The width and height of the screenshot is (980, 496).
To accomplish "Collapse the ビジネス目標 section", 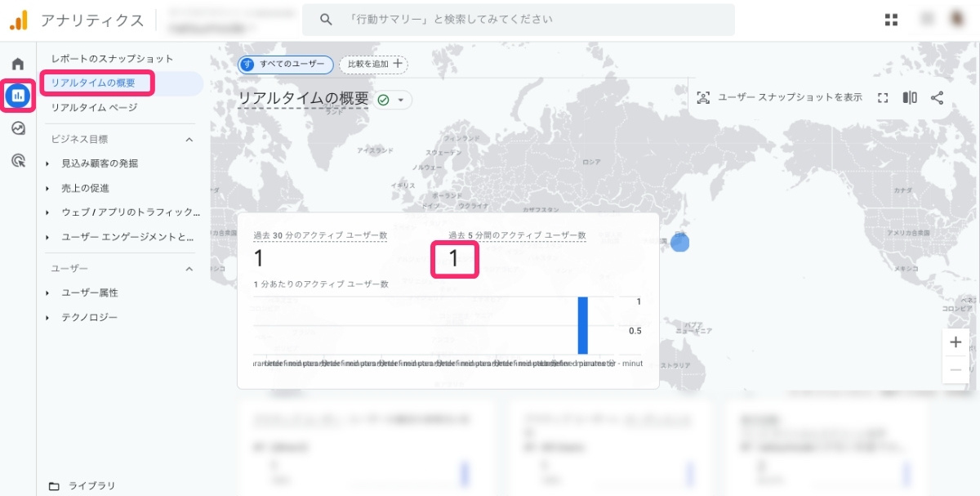I will (x=189, y=139).
